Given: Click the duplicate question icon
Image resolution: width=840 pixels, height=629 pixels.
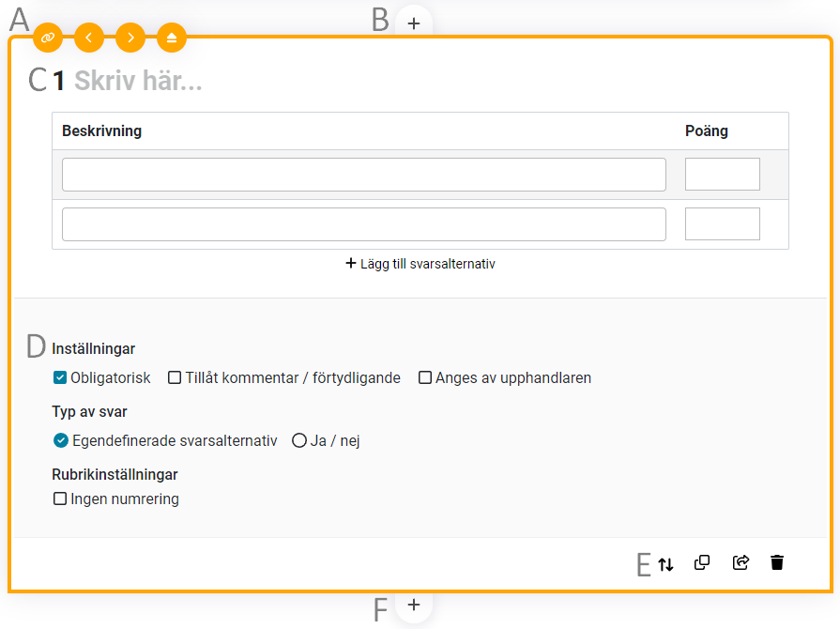Looking at the screenshot, I should point(702,563).
